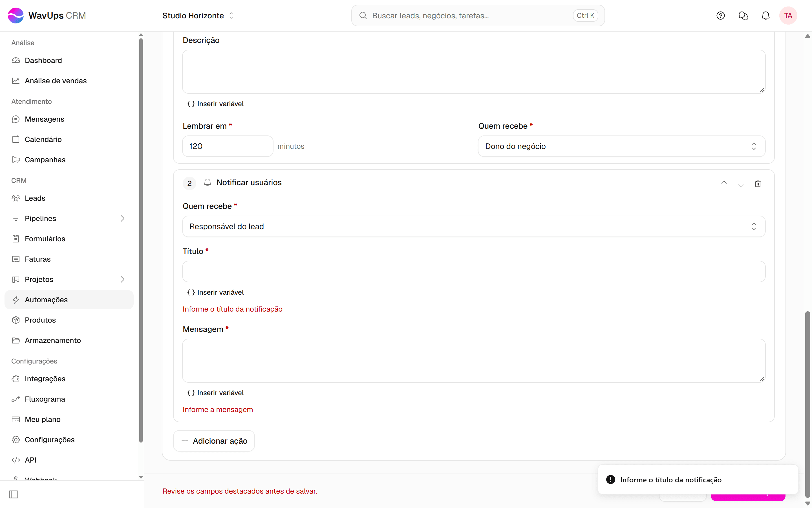Click the Faturas invoice icon
Image resolution: width=812 pixels, height=508 pixels.
(x=16, y=259)
